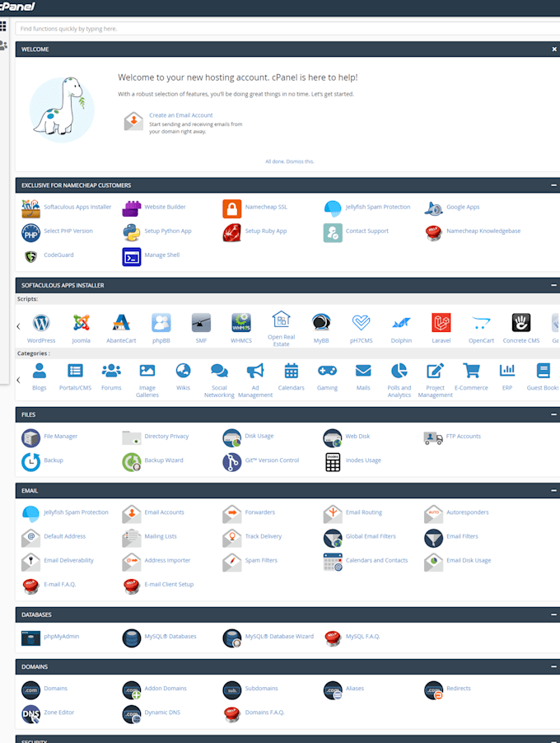
Task: Collapse the Exclusive for Namecheap Customers section
Action: (x=553, y=185)
